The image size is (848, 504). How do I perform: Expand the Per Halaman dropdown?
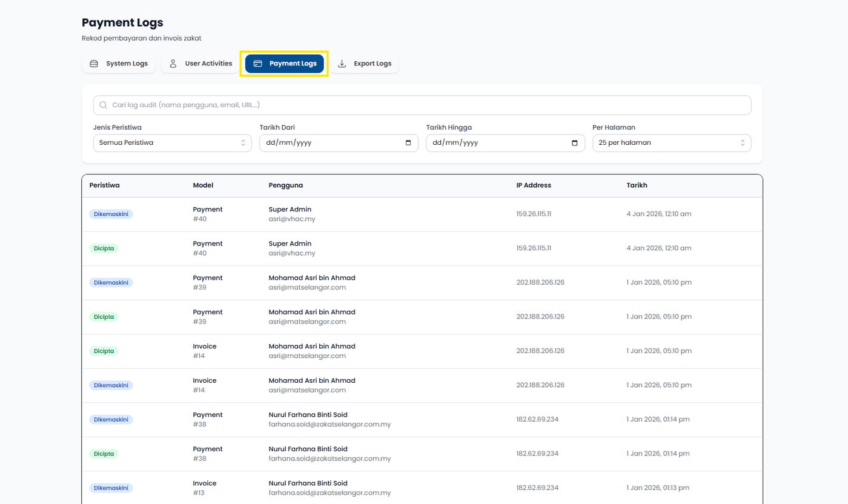tap(671, 143)
